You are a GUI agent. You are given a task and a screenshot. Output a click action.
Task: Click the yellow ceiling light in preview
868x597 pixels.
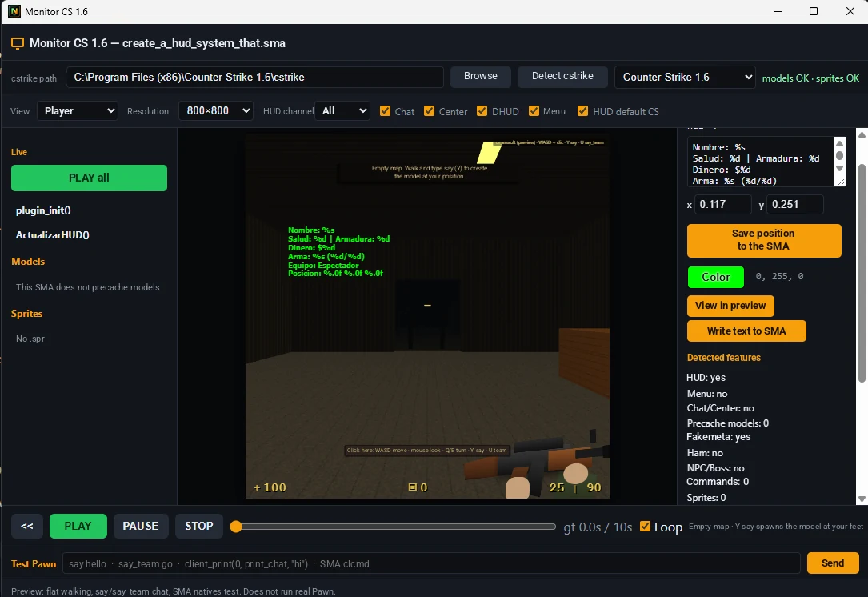pos(489,152)
